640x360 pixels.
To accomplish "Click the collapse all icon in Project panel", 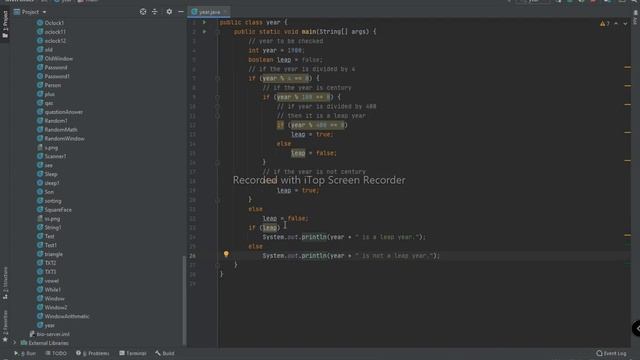I will (x=155, y=12).
